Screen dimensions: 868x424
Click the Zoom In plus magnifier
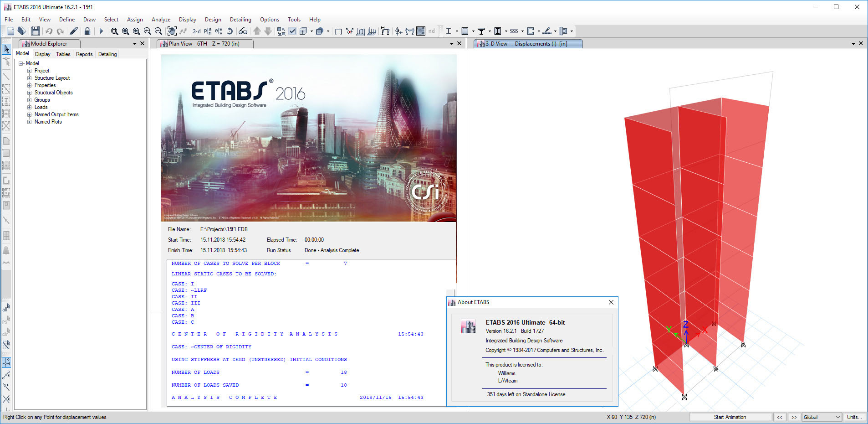pyautogui.click(x=148, y=31)
